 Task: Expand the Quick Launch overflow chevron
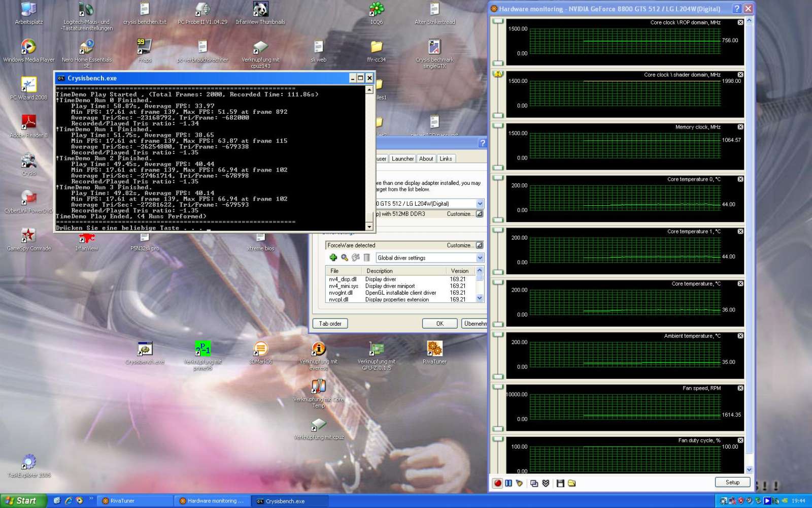coord(91,499)
